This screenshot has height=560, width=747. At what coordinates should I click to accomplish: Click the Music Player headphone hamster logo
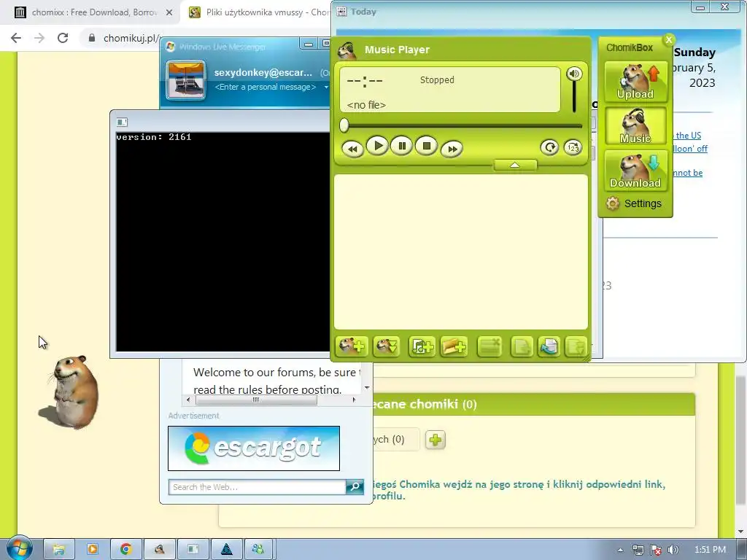click(x=347, y=50)
